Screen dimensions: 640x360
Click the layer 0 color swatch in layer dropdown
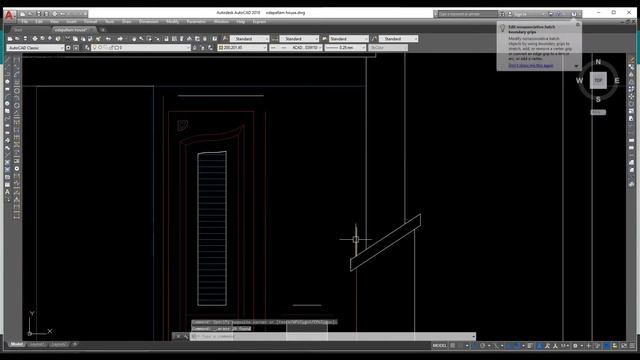pos(116,48)
